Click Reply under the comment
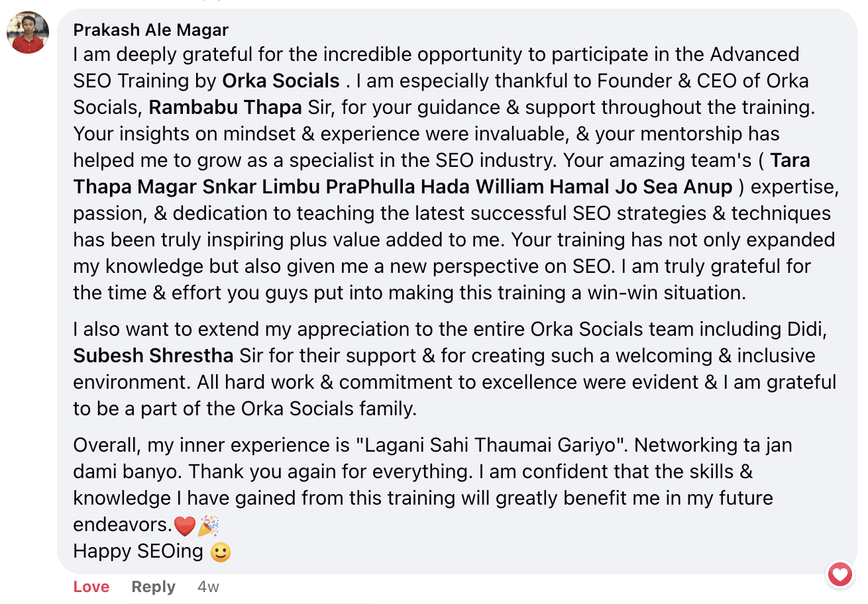 tap(153, 587)
